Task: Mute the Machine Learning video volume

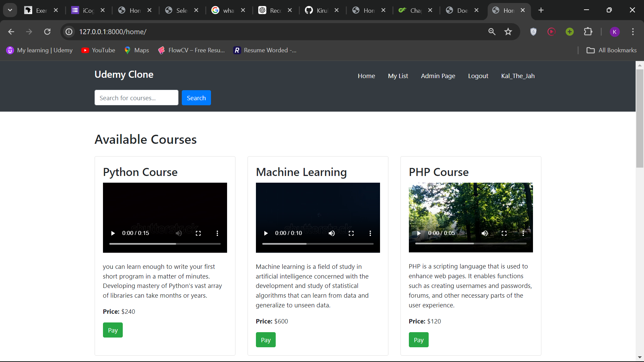Action: point(332,233)
